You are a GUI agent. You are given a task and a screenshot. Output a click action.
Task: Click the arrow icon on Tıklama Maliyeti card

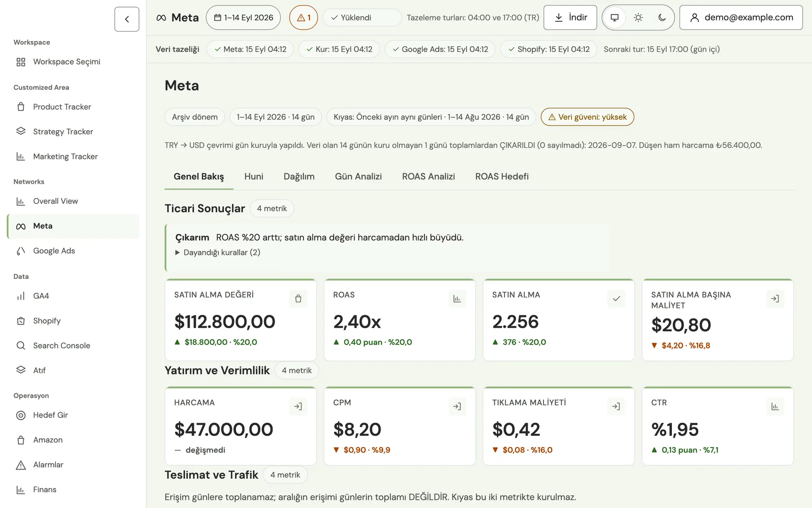pyautogui.click(x=616, y=406)
